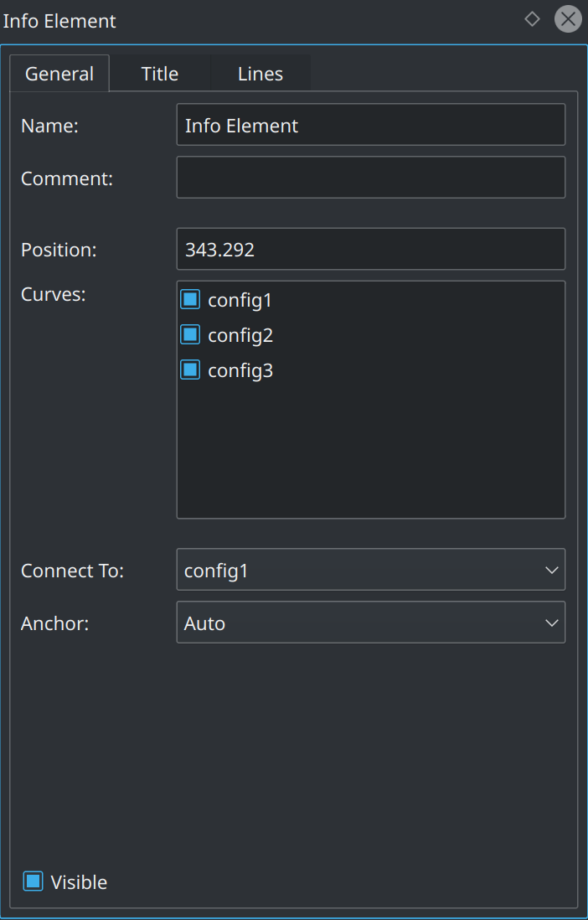This screenshot has height=920, width=588.
Task: Select config2 in the curves list
Action: [241, 334]
